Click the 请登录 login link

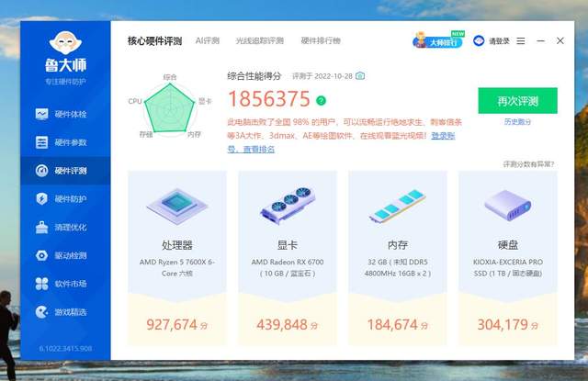pyautogui.click(x=499, y=40)
